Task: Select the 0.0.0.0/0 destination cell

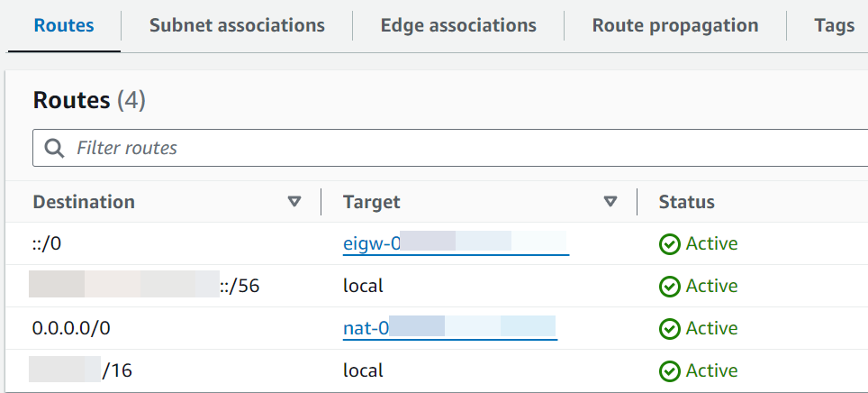Action: pos(71,328)
